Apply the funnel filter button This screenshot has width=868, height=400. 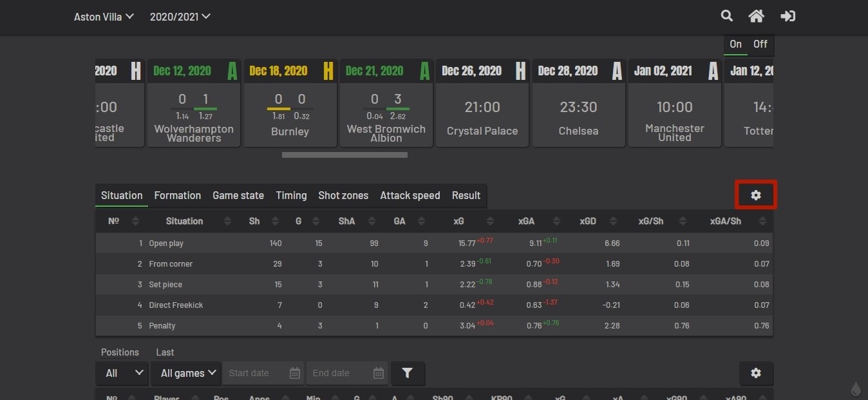(x=407, y=373)
